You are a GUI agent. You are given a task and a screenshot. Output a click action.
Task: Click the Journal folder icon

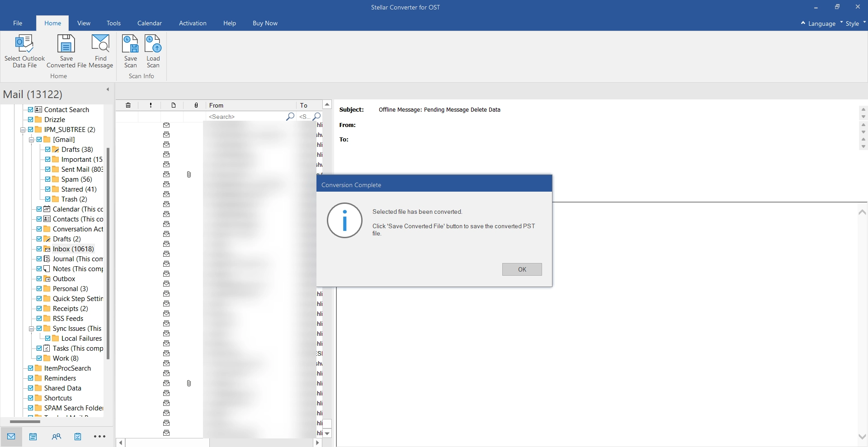[47, 259]
